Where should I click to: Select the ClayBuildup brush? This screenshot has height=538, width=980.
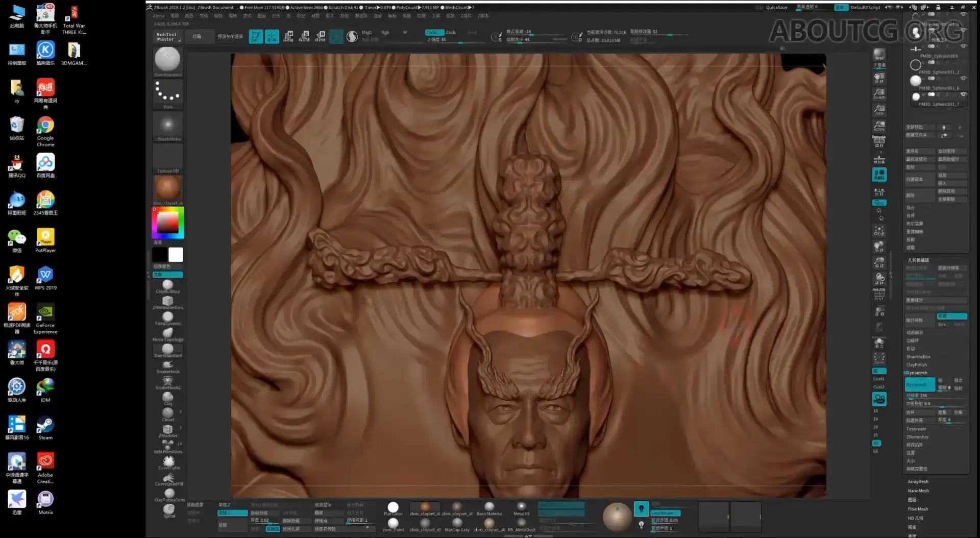167,284
